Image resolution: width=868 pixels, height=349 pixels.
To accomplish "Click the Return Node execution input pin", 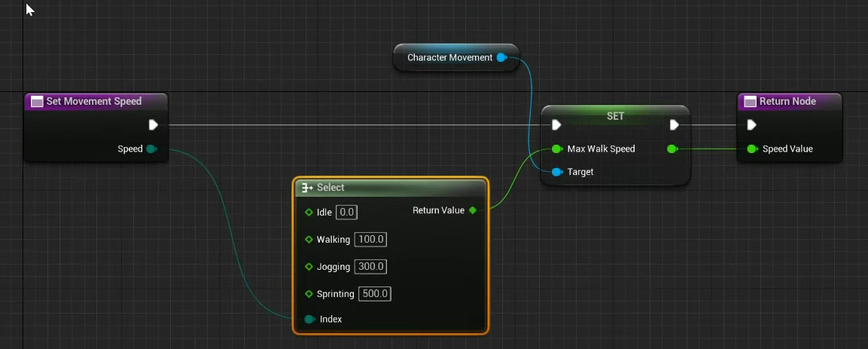I will click(x=751, y=125).
